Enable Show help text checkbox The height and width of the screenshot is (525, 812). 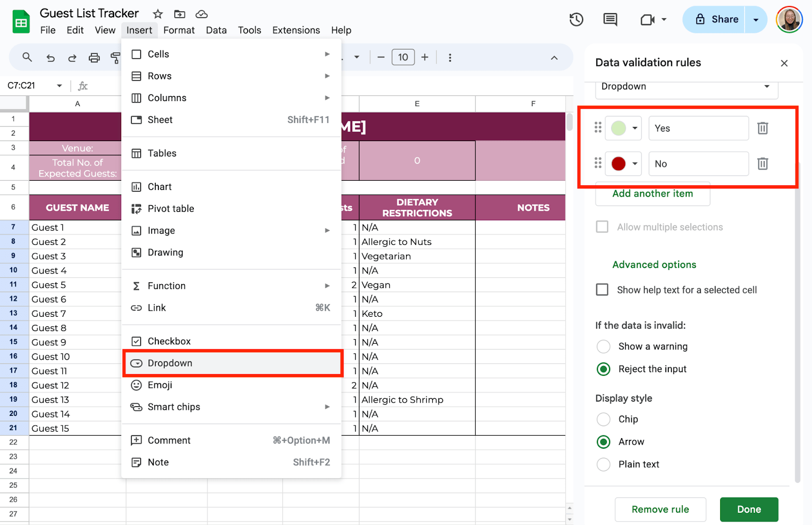tap(602, 290)
